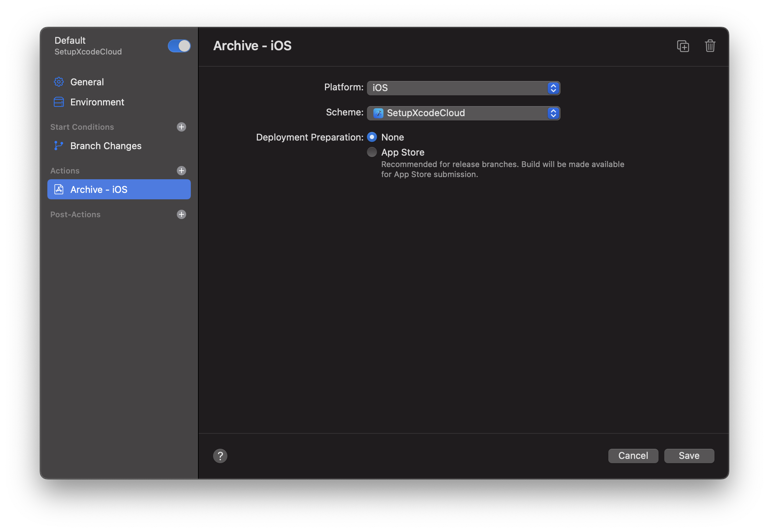Click the help question mark button
Viewport: 769px width, 532px height.
(x=220, y=456)
